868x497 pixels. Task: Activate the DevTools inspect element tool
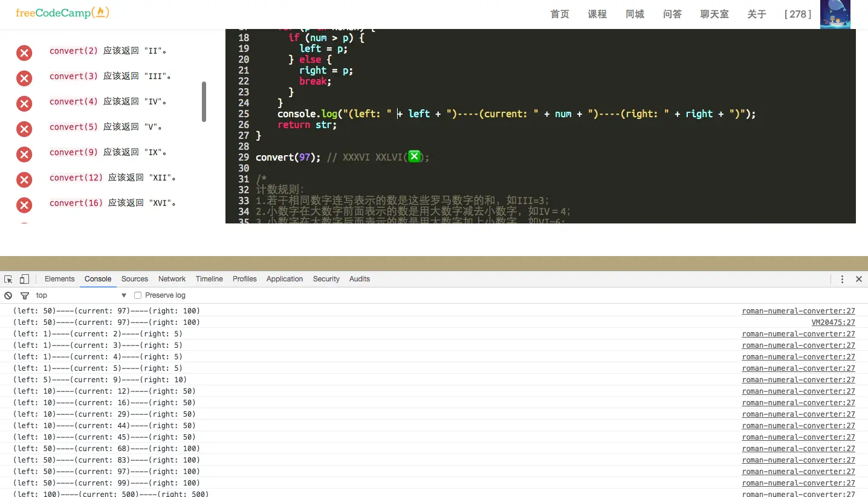point(8,279)
